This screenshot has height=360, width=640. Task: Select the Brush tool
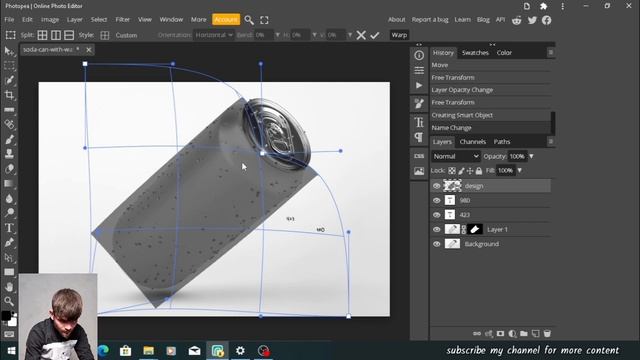[x=9, y=140]
